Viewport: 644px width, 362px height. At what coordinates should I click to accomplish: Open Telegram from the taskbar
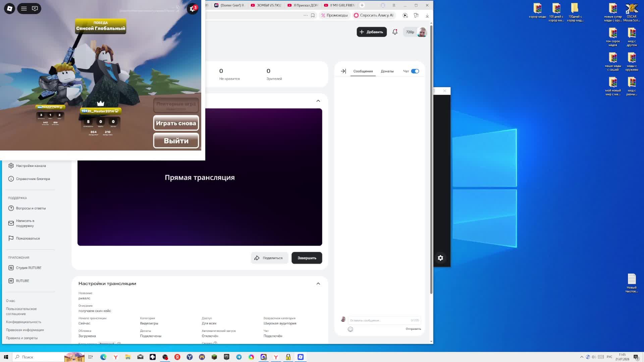(239, 357)
